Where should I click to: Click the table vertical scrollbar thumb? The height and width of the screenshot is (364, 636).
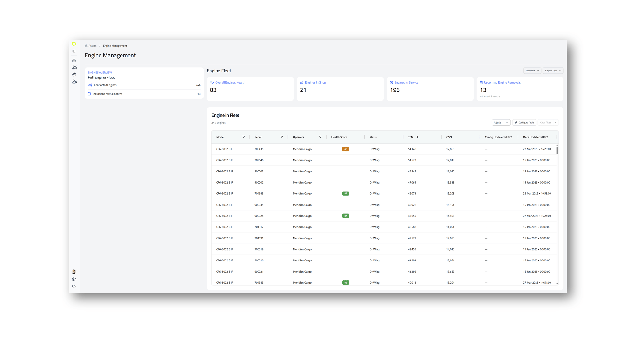[x=557, y=150]
